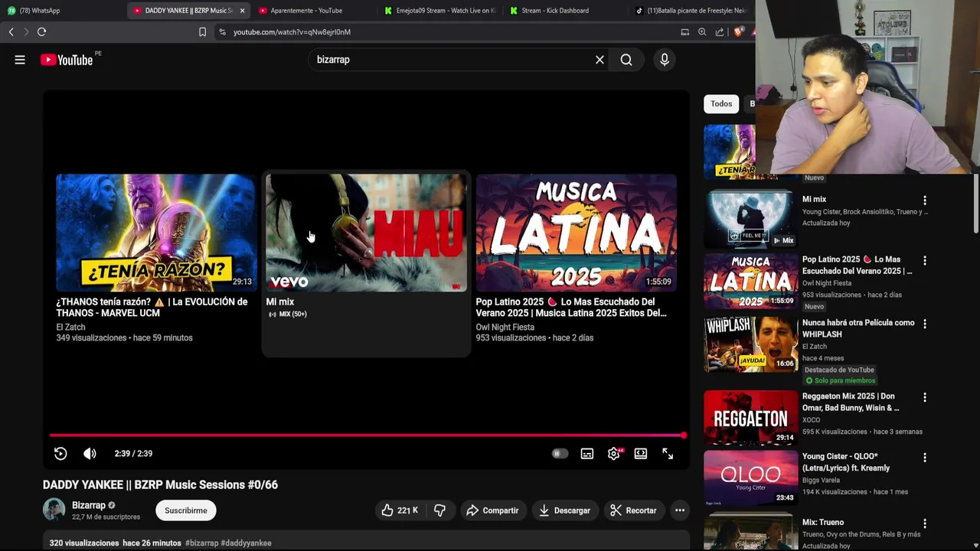Toggle the autoplay switch in the player

pyautogui.click(x=560, y=454)
